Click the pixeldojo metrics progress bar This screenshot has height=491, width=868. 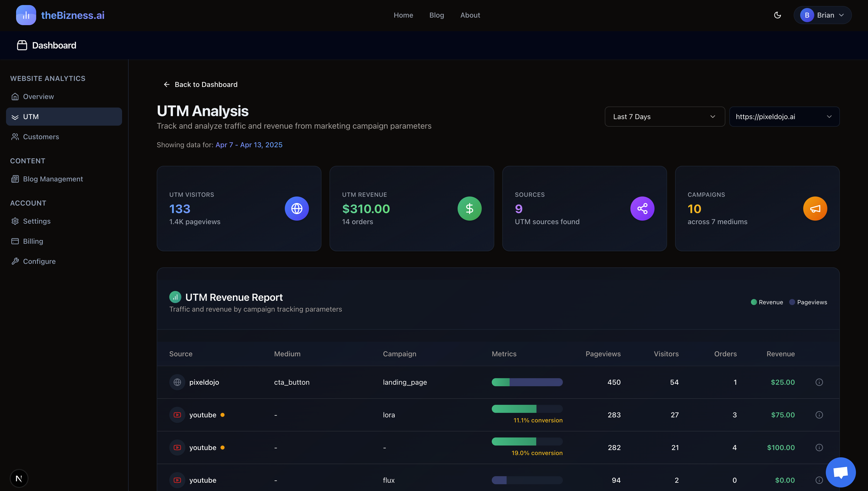[x=527, y=382]
